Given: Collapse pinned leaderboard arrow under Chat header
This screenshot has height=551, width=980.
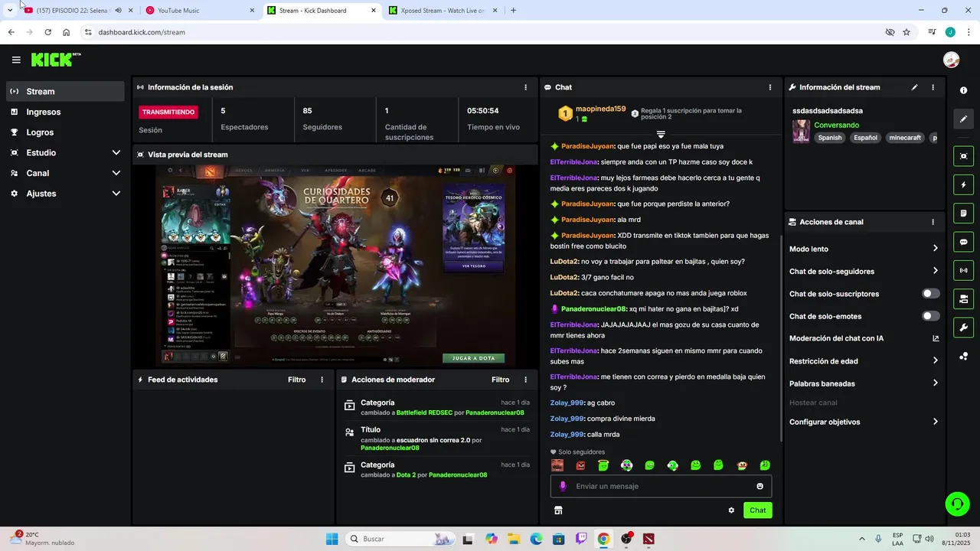Looking at the screenshot, I should [x=661, y=135].
